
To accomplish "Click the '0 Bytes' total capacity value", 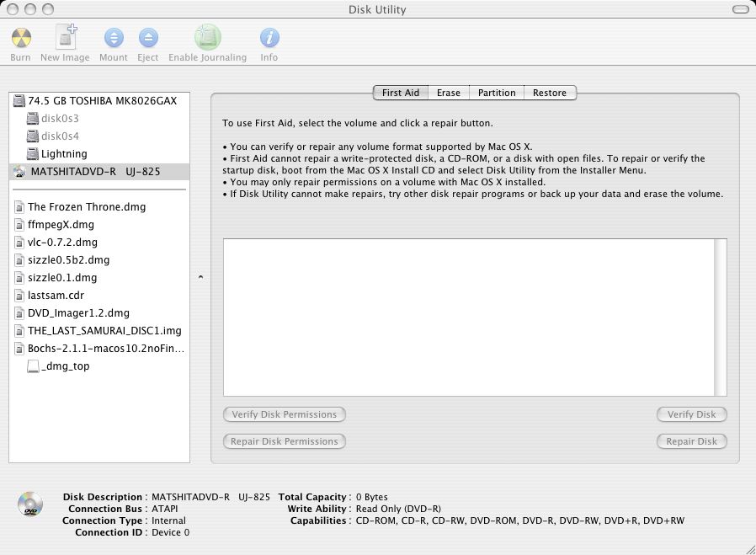I will (x=372, y=497).
